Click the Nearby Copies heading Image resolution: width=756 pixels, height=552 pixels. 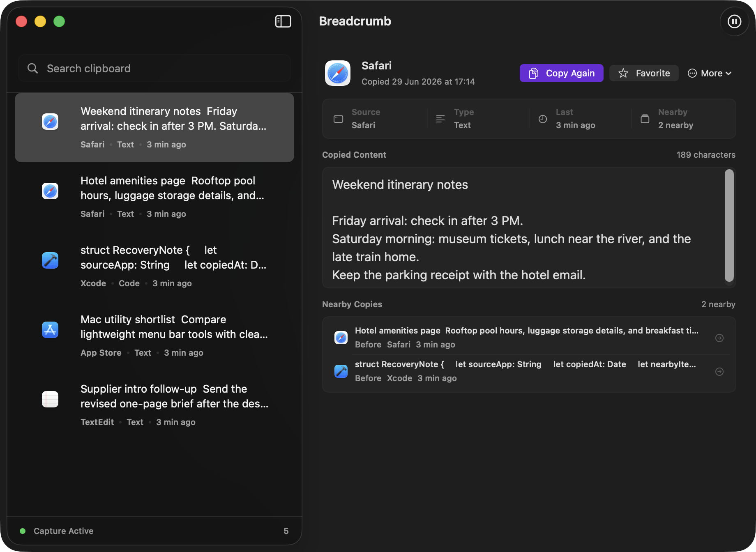tap(352, 304)
